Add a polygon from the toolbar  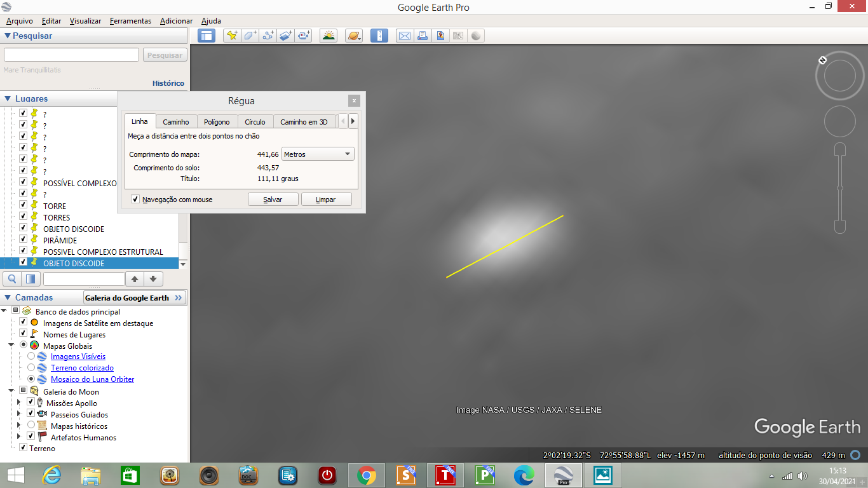click(x=250, y=36)
